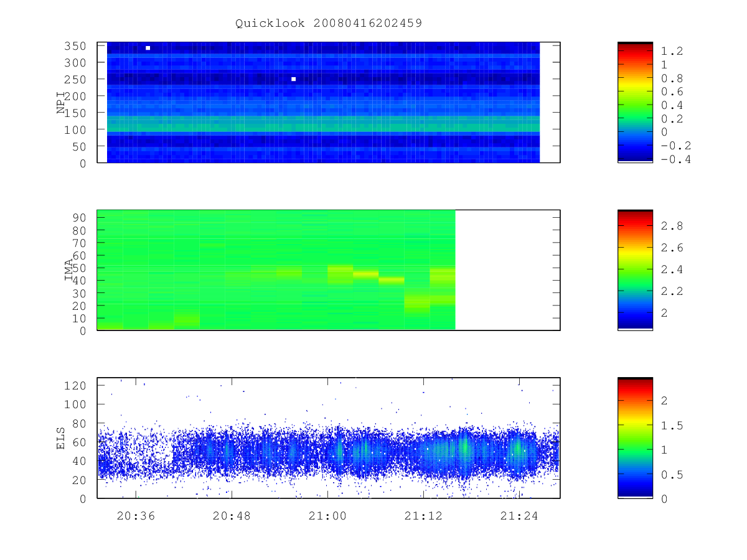The image size is (747, 560).
Task: Click the white marker near NPI 250
Action: click(293, 79)
